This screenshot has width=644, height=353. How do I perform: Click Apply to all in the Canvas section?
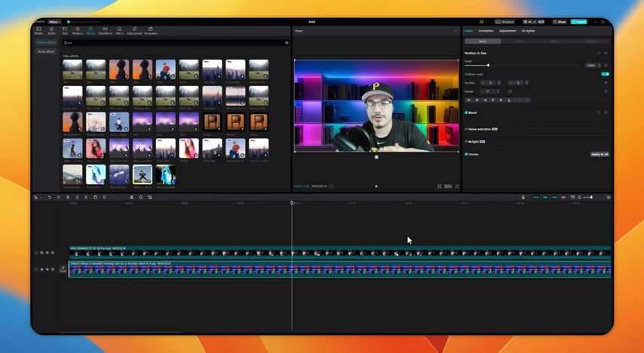[x=600, y=154]
